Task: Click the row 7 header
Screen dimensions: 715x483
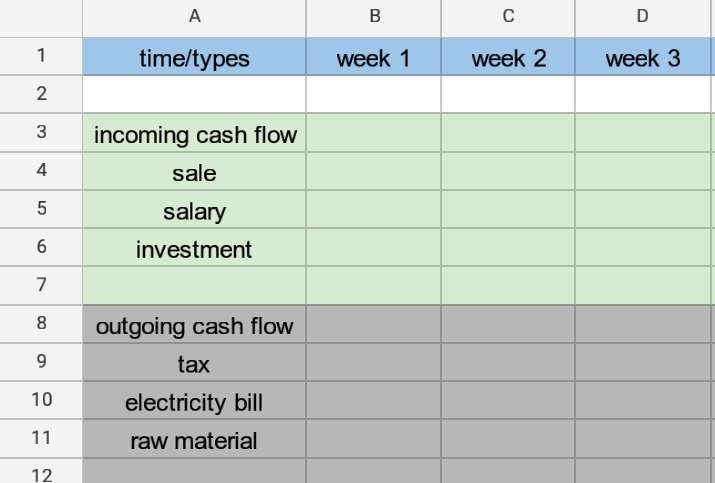Action: pos(41,286)
